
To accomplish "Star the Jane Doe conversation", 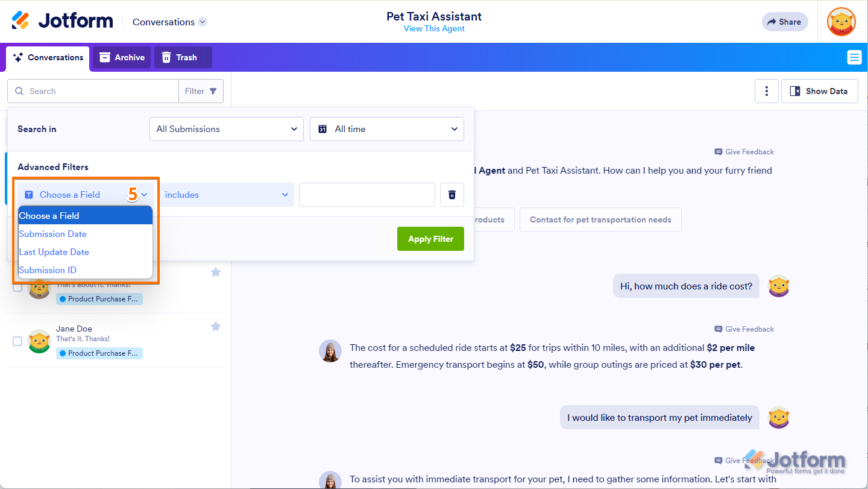I will 216,326.
